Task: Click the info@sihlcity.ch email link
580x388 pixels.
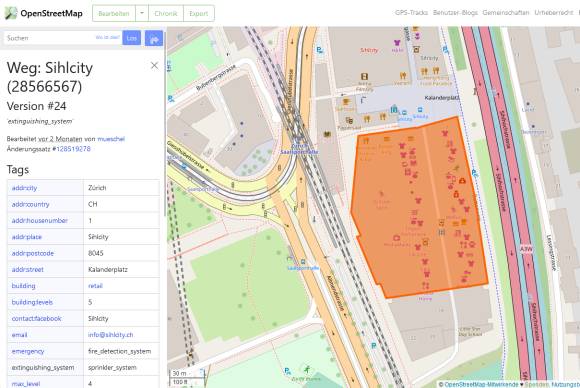Action: (x=111, y=335)
